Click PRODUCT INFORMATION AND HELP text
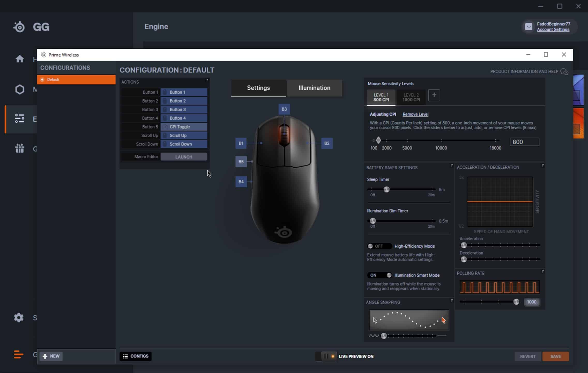588x373 pixels. [x=524, y=71]
